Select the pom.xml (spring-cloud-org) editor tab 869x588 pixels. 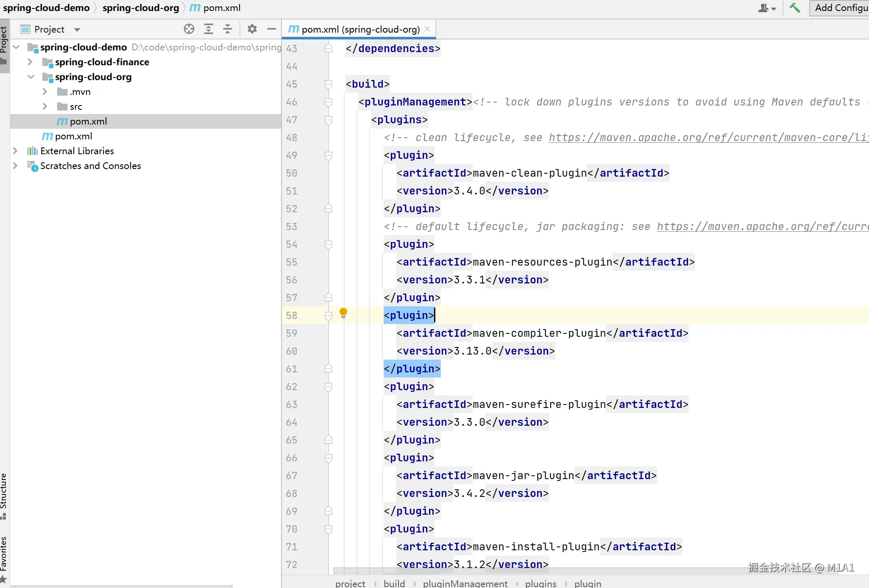click(360, 29)
